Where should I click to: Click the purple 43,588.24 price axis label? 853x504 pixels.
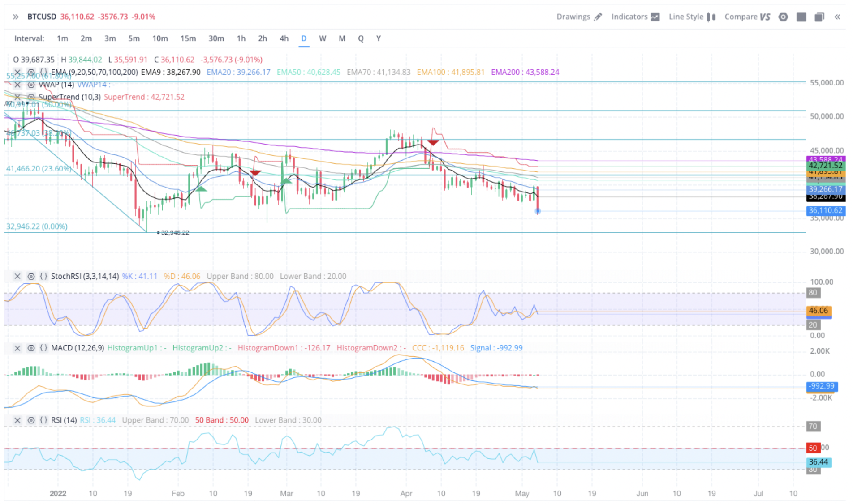pos(826,159)
